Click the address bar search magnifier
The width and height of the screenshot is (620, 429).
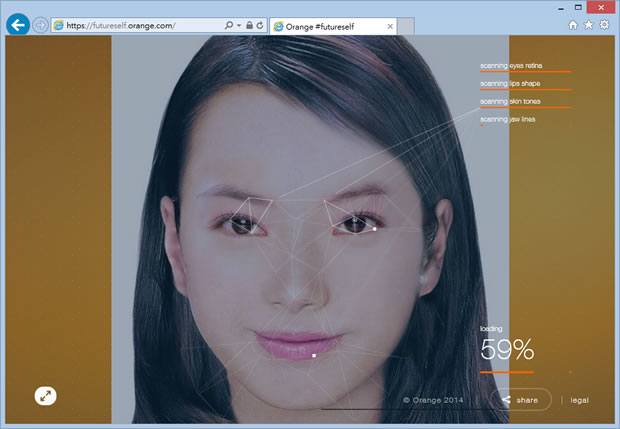click(x=229, y=25)
